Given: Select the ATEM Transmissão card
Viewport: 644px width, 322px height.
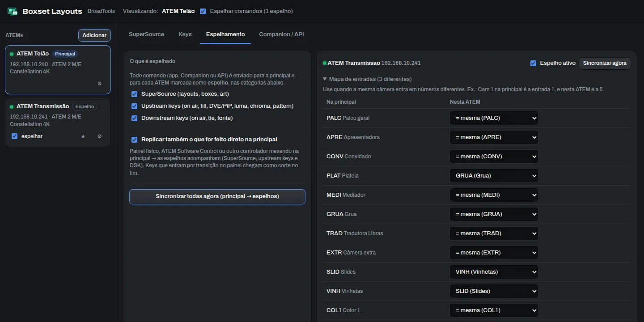Looking at the screenshot, I should tap(58, 123).
